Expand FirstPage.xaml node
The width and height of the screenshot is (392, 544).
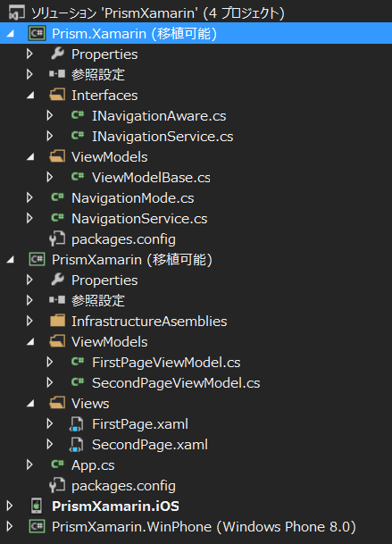(x=50, y=423)
